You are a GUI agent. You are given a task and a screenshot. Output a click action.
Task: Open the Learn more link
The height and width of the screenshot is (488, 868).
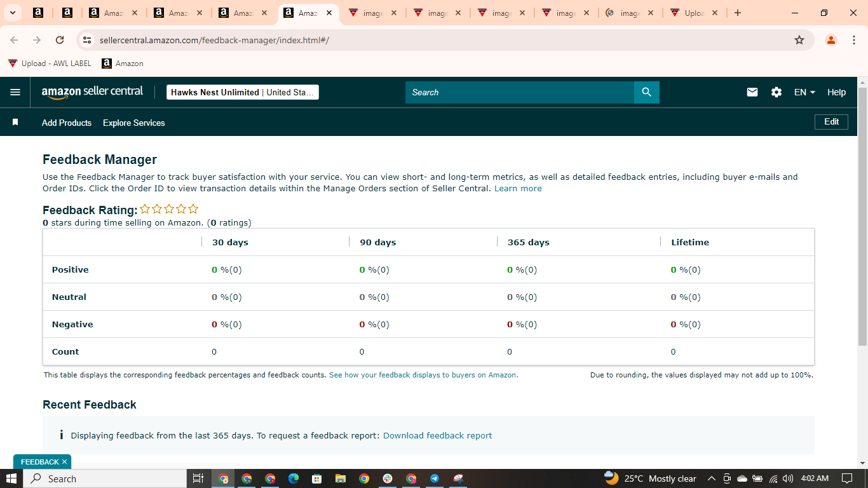pos(518,188)
